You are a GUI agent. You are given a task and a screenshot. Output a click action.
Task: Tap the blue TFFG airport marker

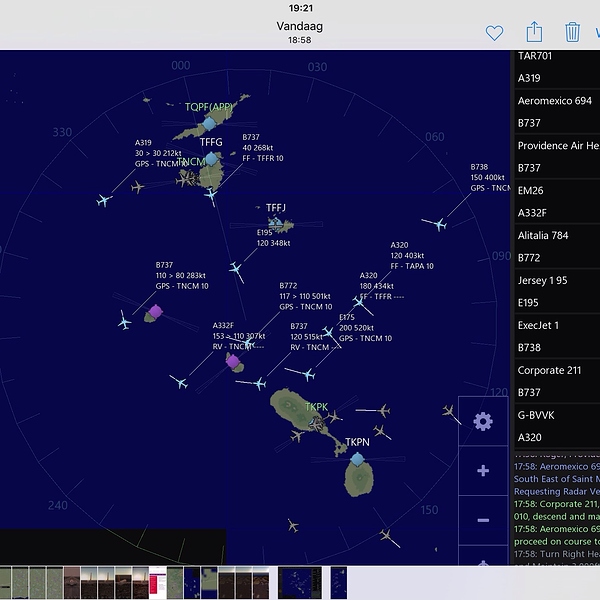tap(211, 158)
